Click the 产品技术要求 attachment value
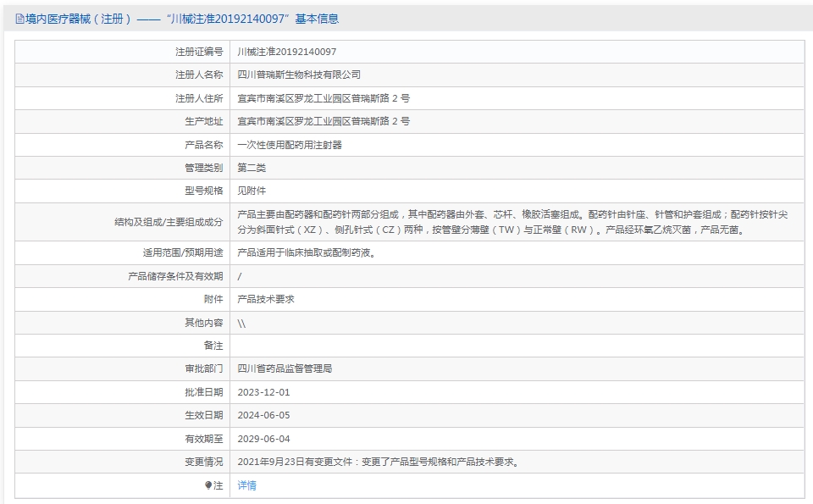813x504 pixels. click(x=265, y=299)
